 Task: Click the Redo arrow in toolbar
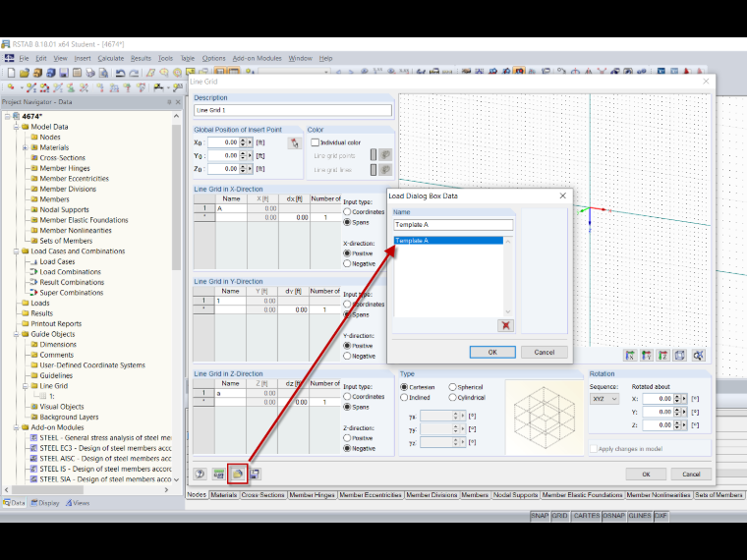tap(134, 73)
